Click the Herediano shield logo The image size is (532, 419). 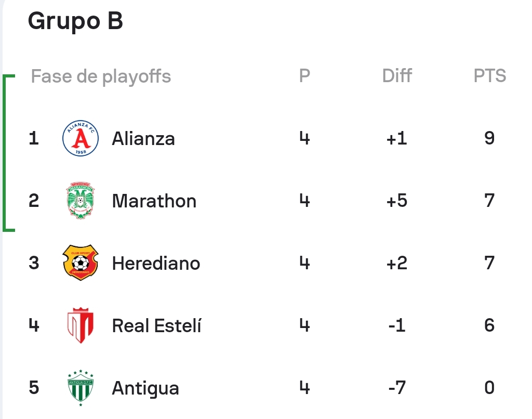point(81,263)
